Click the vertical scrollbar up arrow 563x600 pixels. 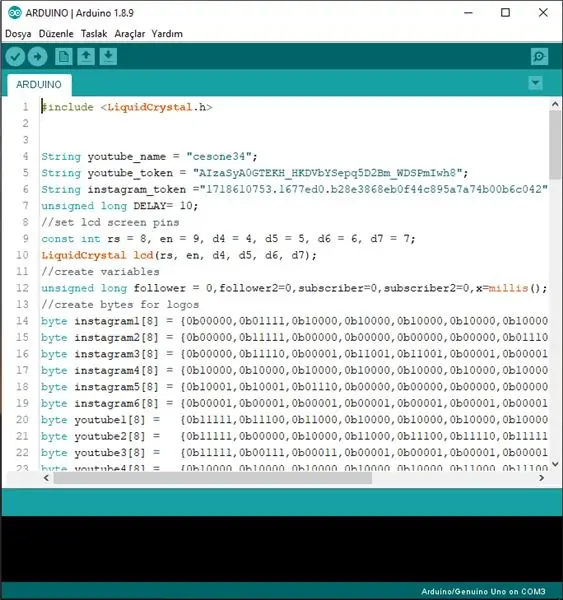coord(555,104)
